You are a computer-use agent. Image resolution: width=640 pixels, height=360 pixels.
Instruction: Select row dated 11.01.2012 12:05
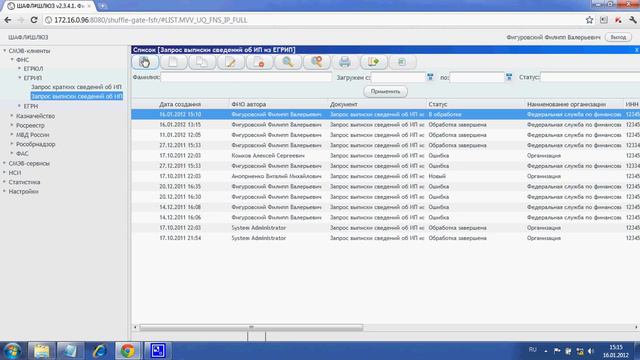tap(385, 135)
